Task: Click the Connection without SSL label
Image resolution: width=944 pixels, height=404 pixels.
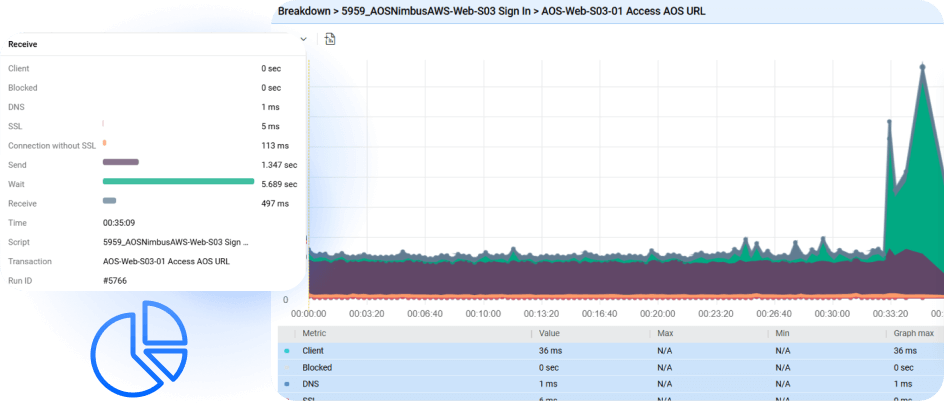Action: [x=52, y=146]
